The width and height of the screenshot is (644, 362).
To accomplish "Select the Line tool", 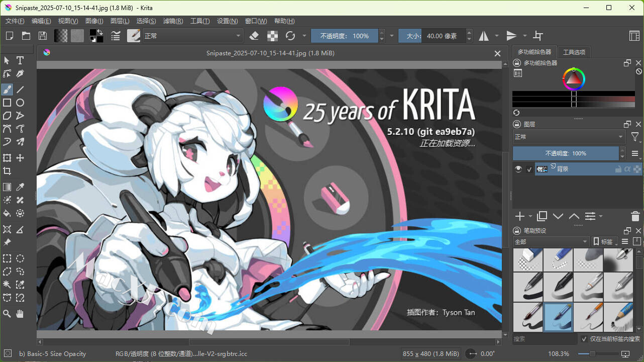I will tap(20, 89).
